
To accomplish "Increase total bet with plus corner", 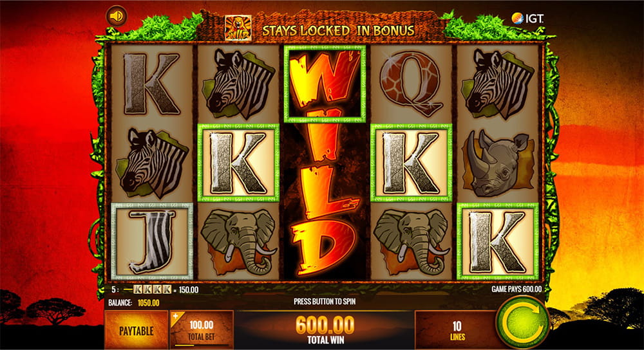I will (176, 317).
